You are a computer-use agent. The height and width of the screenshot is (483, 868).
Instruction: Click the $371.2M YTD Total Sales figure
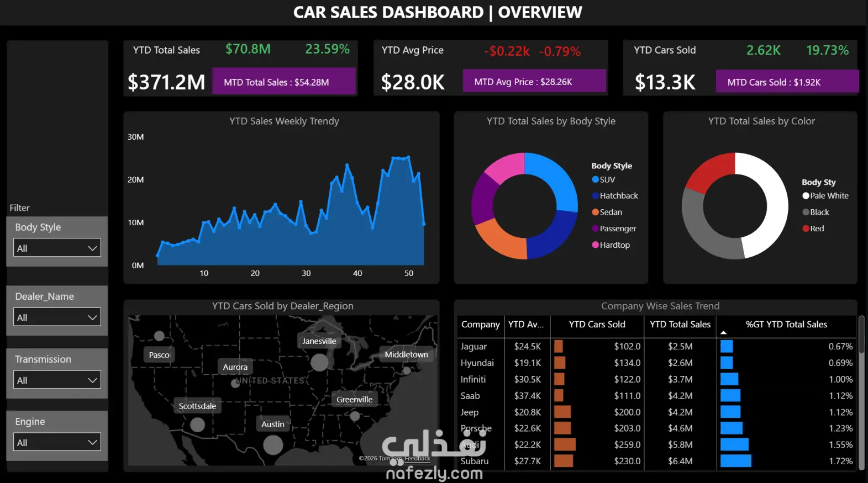(x=166, y=82)
